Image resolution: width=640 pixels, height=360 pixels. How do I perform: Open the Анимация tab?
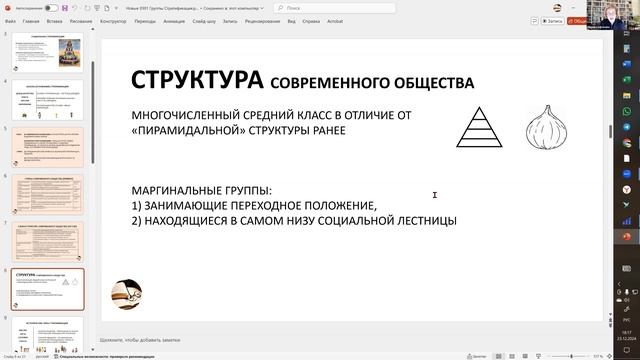(174, 21)
